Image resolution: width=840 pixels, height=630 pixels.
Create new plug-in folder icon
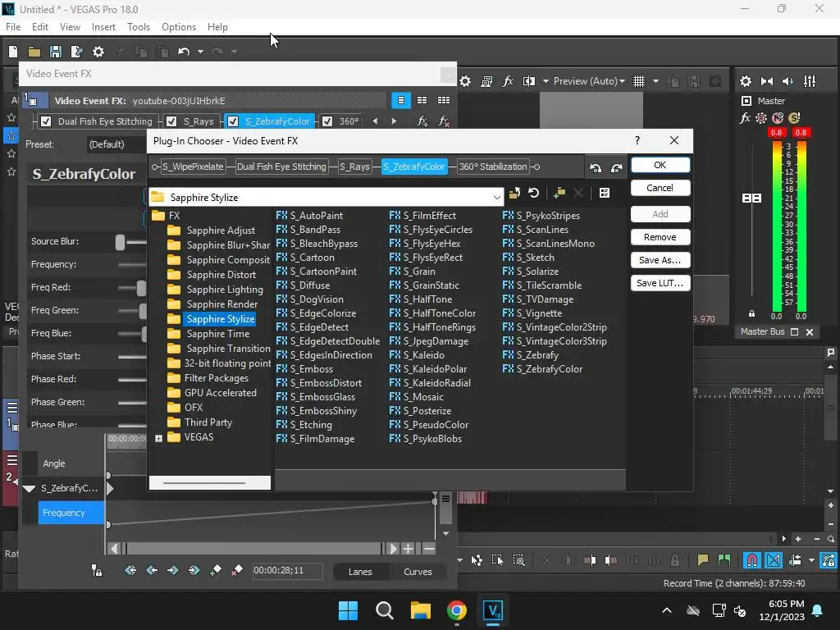[559, 193]
